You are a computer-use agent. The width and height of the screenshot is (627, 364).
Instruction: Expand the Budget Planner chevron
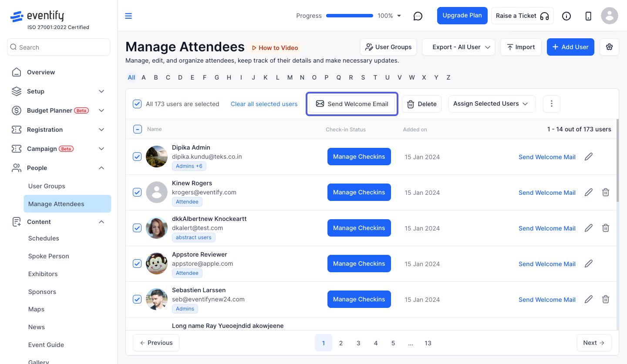pyautogui.click(x=101, y=110)
